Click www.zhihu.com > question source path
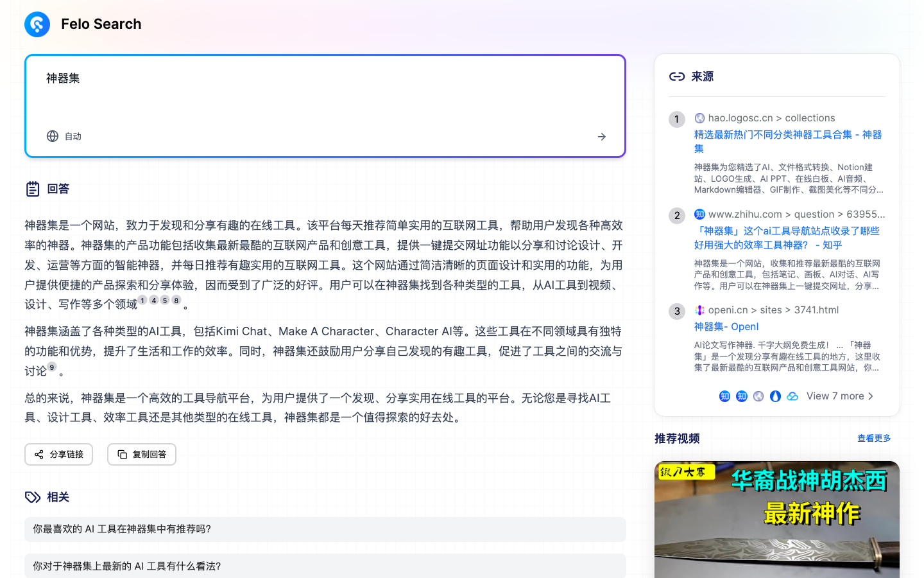 (x=796, y=214)
